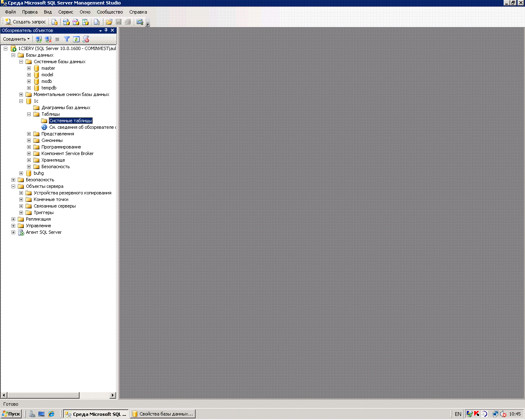Click the Stop icon in Object Explorer

pyautogui.click(x=57, y=39)
